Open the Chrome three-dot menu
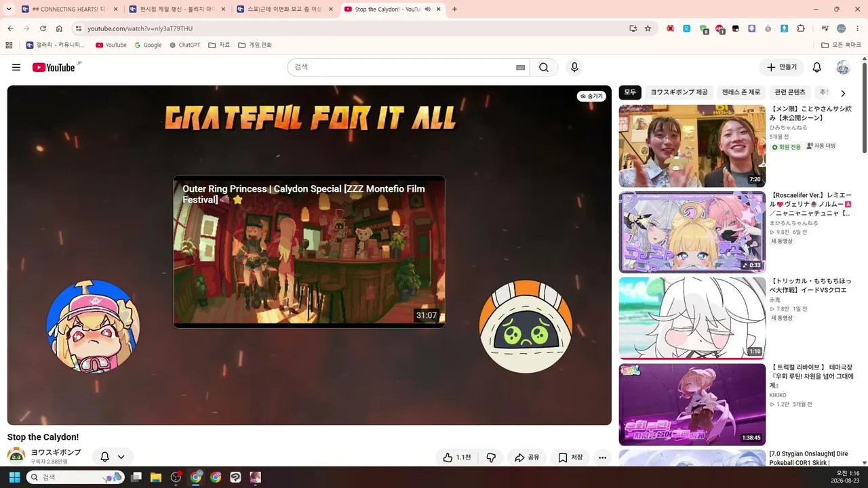The height and width of the screenshot is (488, 868). point(856,28)
